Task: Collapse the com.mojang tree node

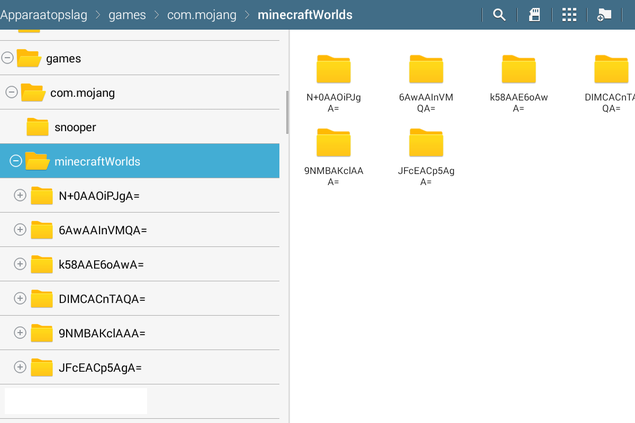Action: tap(11, 92)
